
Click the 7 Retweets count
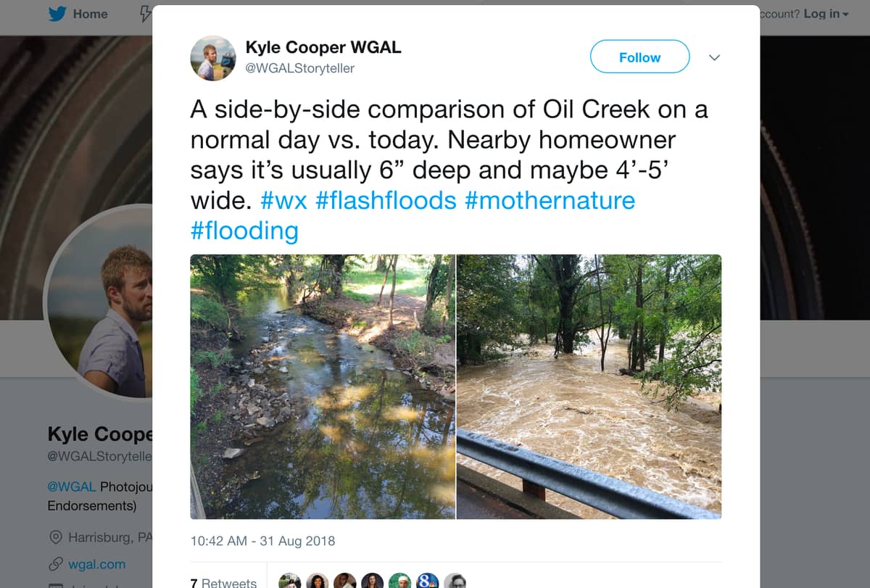pos(223,582)
